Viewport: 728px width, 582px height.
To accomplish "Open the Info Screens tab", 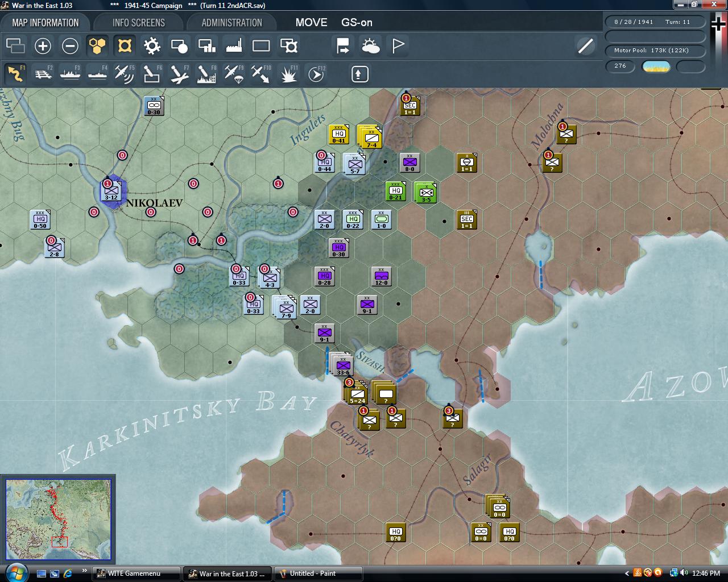I will pos(138,23).
